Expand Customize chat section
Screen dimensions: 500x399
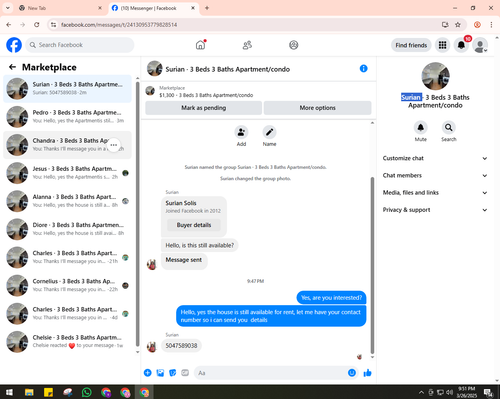(435, 158)
